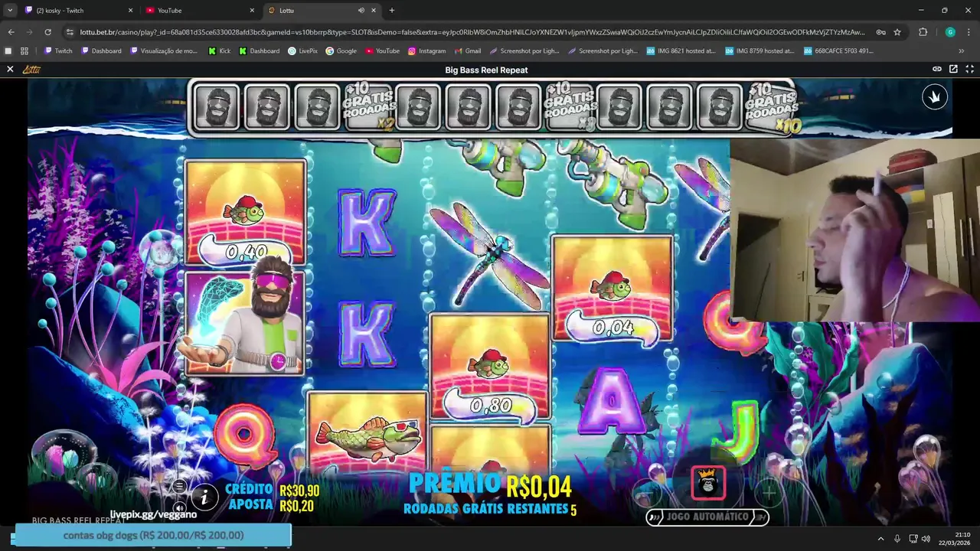Mute audio on the Lottu tab

pos(361,10)
